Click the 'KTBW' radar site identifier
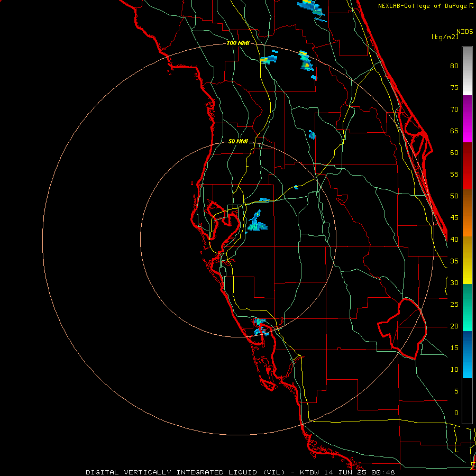476x476 pixels. coord(310,472)
